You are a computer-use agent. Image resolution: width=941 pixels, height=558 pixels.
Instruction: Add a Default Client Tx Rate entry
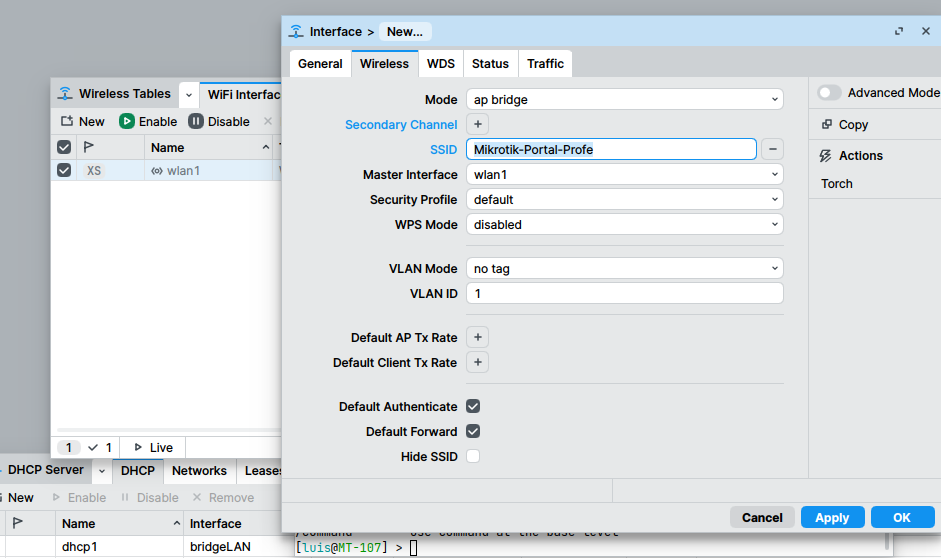click(478, 363)
